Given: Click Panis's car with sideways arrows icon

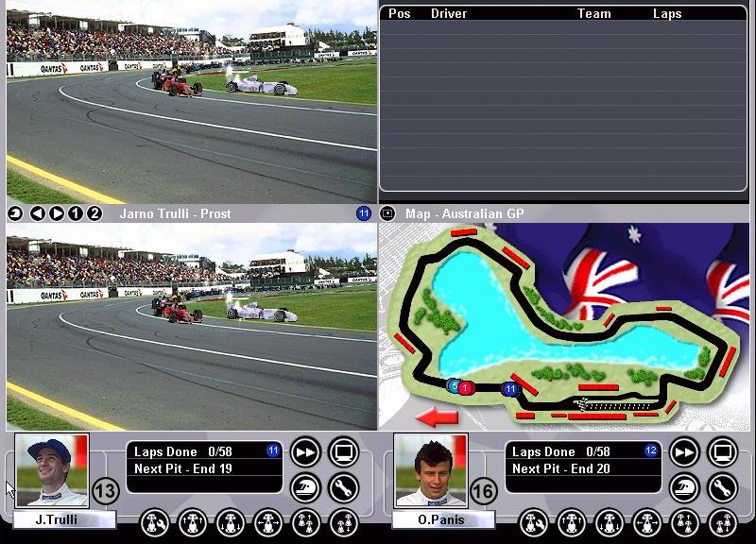Looking at the screenshot, I should [x=646, y=521].
